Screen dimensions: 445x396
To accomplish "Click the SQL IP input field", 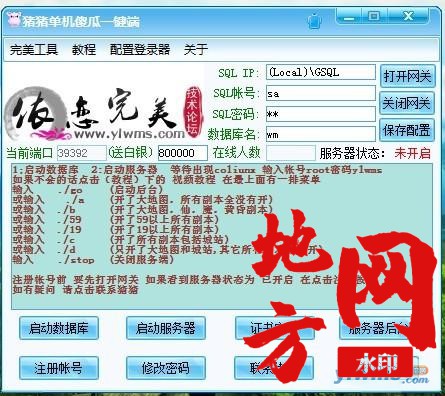I will click(x=321, y=72).
